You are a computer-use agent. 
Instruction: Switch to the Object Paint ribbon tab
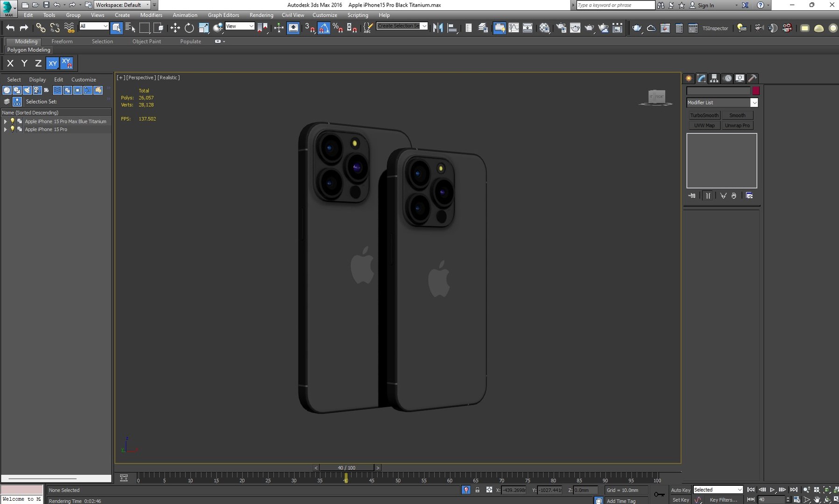(x=147, y=42)
